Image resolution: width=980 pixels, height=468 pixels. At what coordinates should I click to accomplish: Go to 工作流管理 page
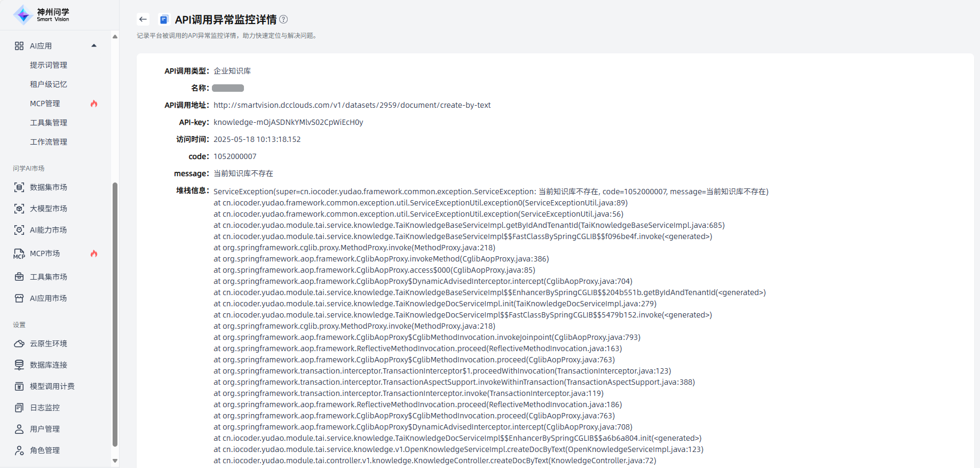click(x=49, y=142)
